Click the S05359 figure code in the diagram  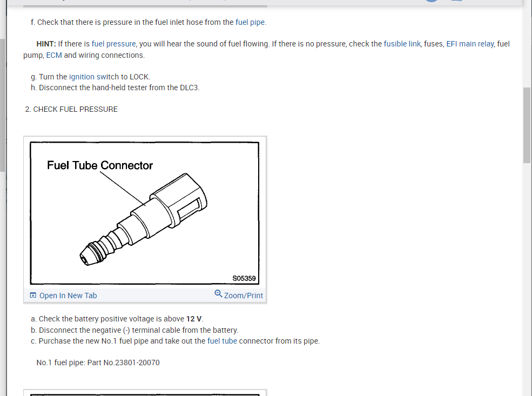click(x=244, y=278)
